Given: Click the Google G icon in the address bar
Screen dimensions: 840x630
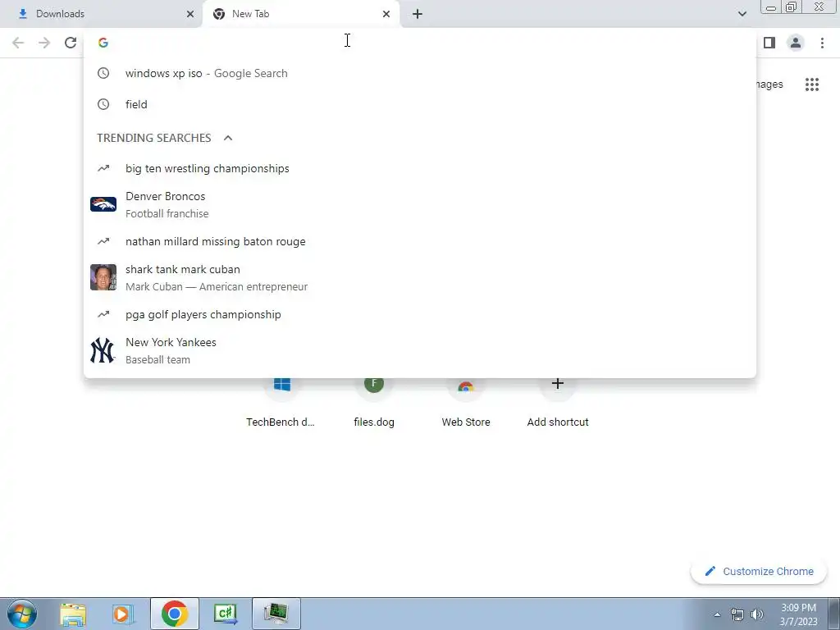Looking at the screenshot, I should click(103, 43).
